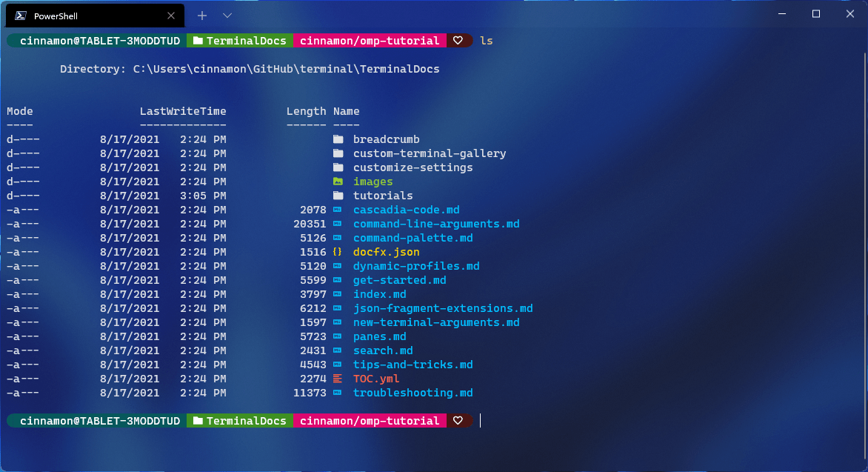Place cursor at the empty command prompt

click(480, 420)
